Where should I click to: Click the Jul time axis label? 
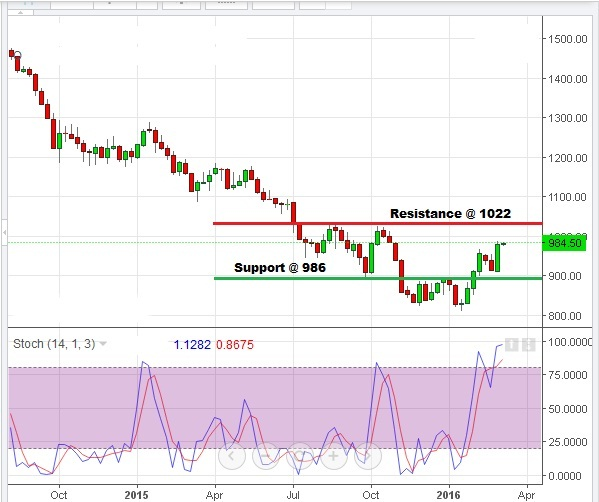[293, 495]
